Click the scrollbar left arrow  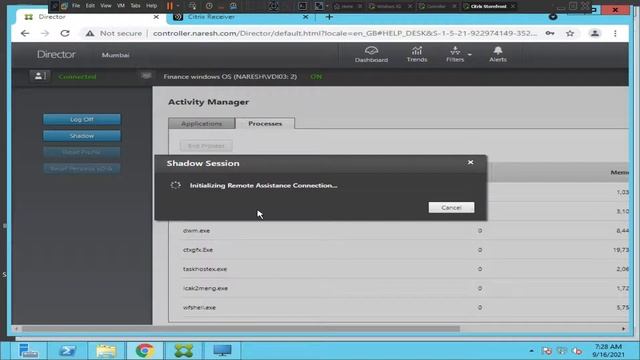pyautogui.click(x=17, y=329)
